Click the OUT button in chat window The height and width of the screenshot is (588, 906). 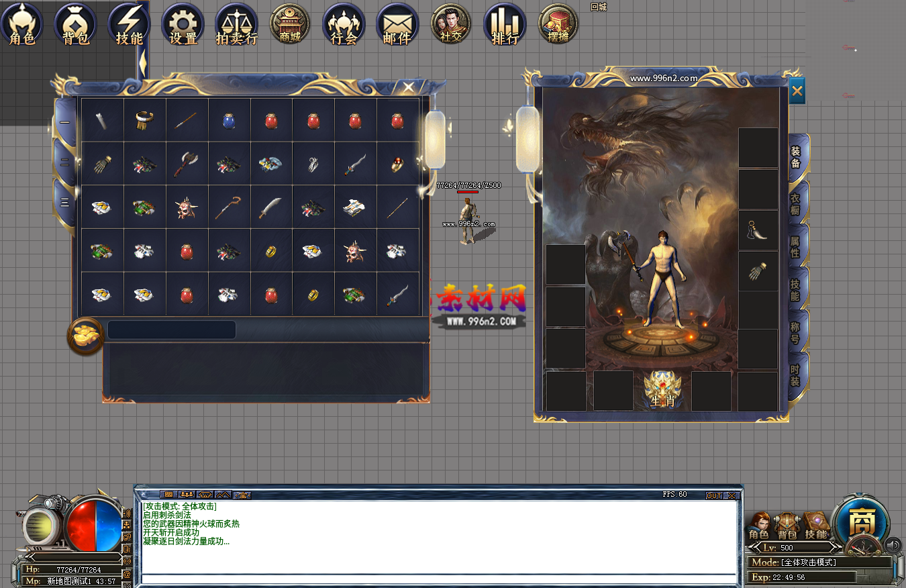coord(714,495)
